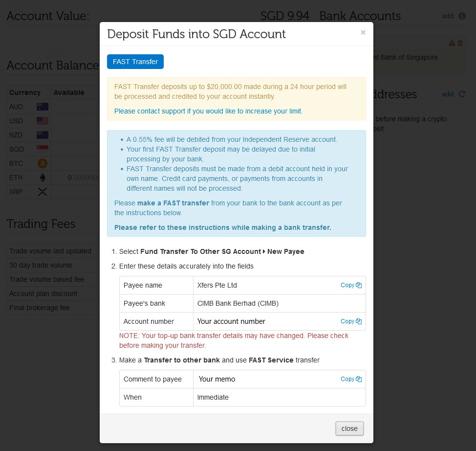Select the 'CIMB Bank Berhad (CIMB)' payee bank text
The width and height of the screenshot is (476, 451).
click(x=238, y=303)
